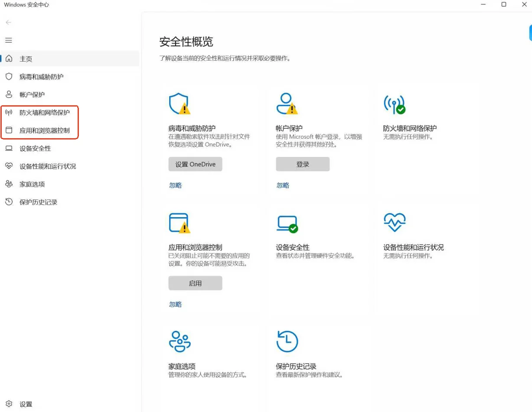This screenshot has width=532, height=412.
Task: Click the 启用 button under app control
Action: (195, 283)
